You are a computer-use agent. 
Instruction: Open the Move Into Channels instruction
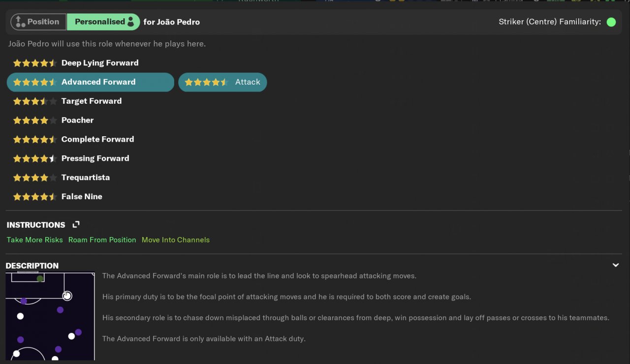tap(176, 240)
